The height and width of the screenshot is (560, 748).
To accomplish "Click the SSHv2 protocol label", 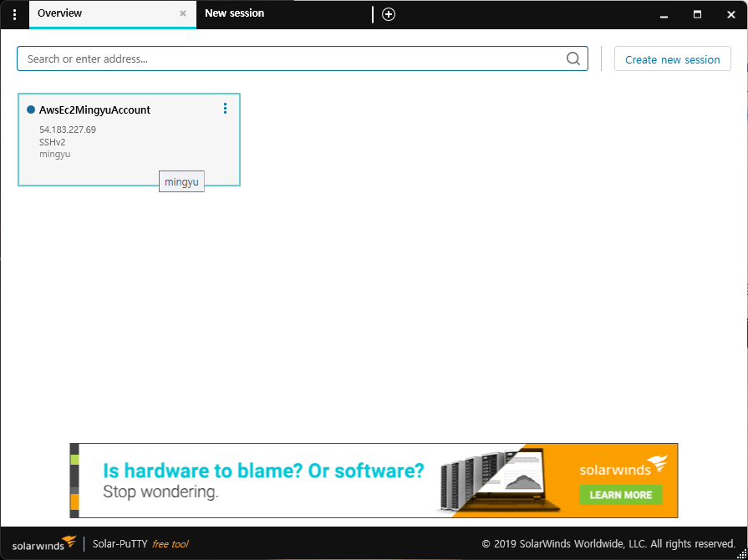I will [53, 142].
